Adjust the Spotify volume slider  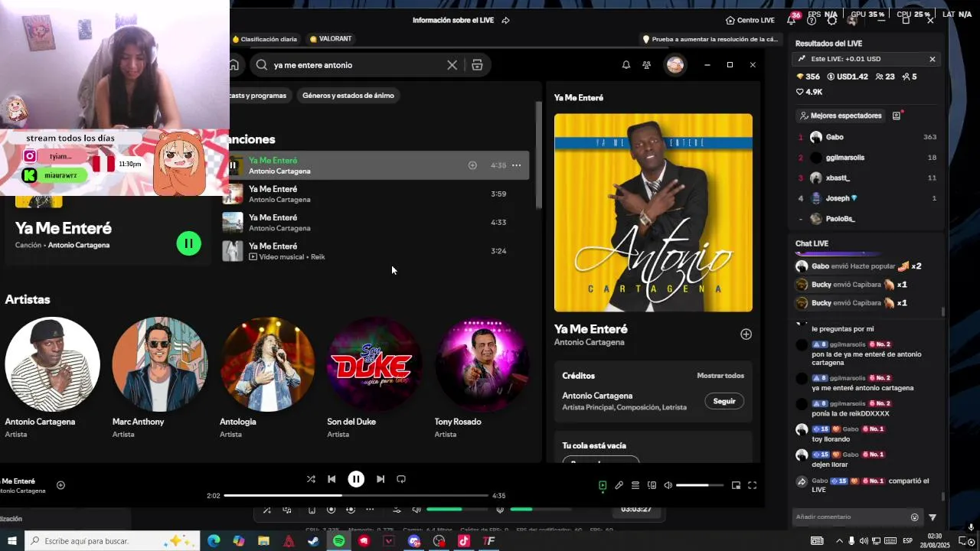pyautogui.click(x=700, y=485)
